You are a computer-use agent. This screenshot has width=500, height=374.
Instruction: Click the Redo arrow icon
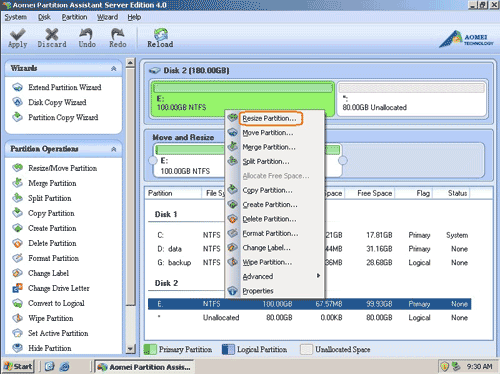[x=118, y=34]
